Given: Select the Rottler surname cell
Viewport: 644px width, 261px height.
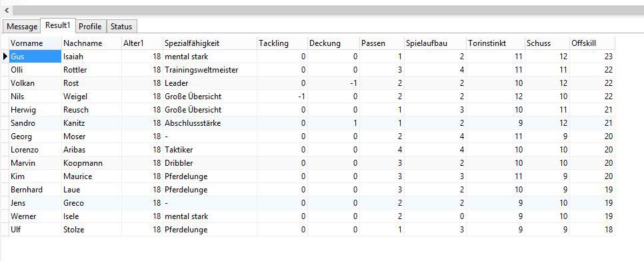Looking at the screenshot, I should point(91,70).
